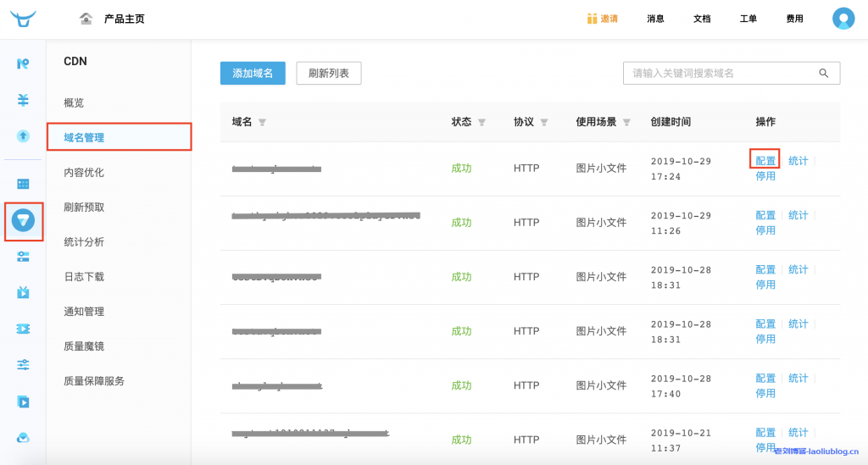Click the 添加域名 button
The height and width of the screenshot is (465, 868).
click(x=253, y=73)
